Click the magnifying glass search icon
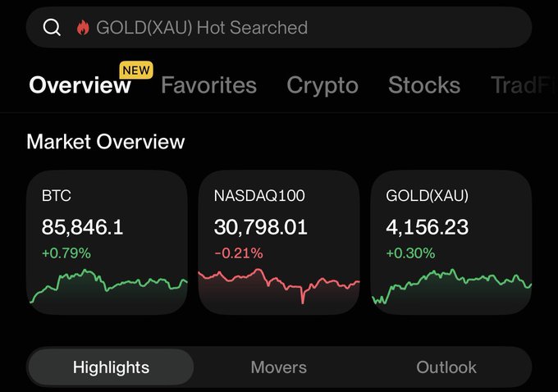Image resolution: width=558 pixels, height=392 pixels. point(52,27)
